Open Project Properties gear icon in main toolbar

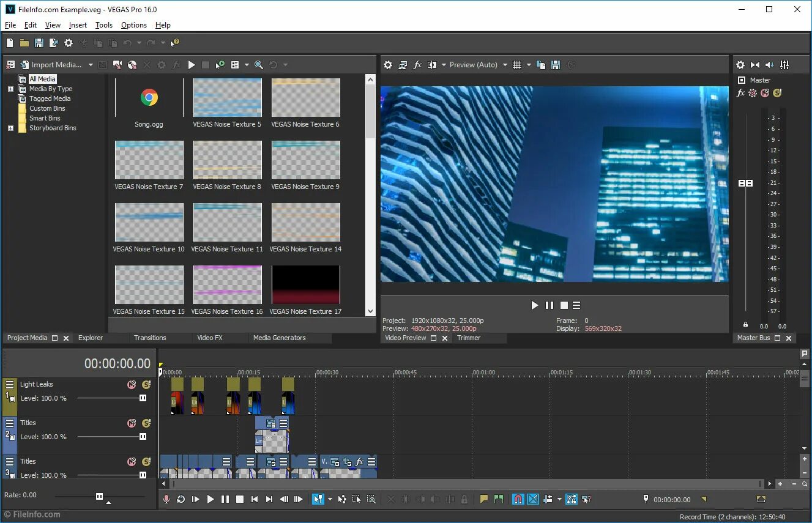[69, 43]
